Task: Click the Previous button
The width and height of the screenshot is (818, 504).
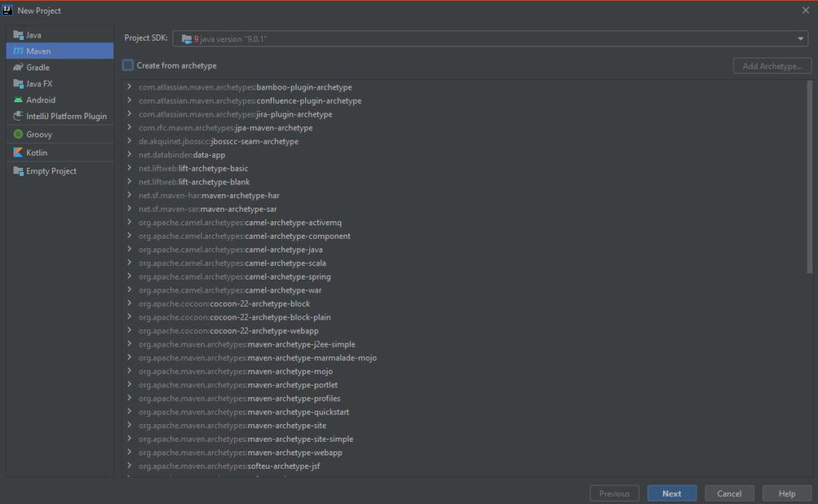Action: point(614,493)
